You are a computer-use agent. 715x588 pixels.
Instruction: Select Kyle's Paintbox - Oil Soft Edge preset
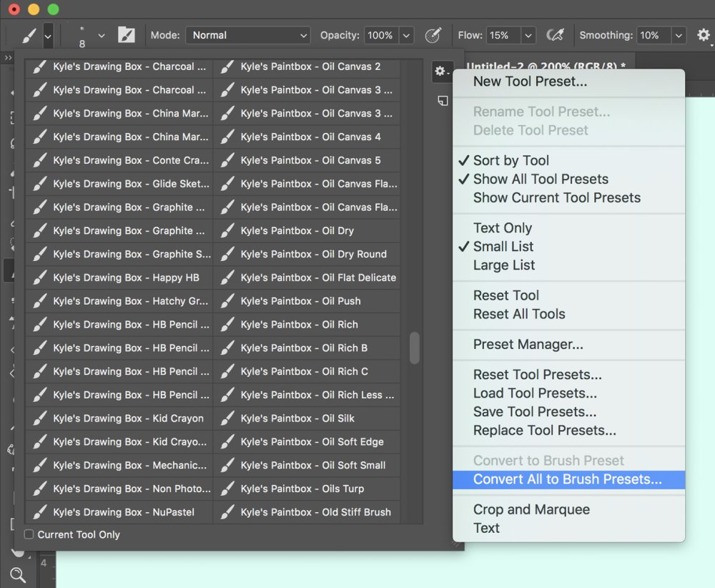307,442
